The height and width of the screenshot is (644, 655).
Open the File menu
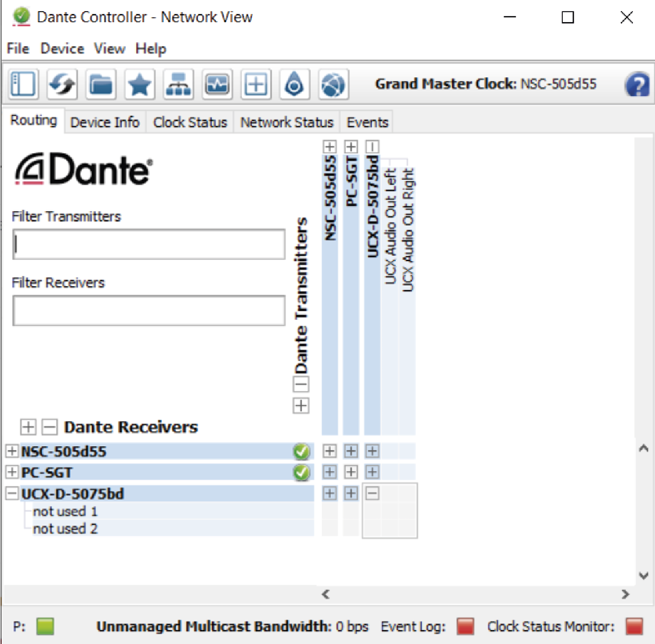tap(18, 49)
